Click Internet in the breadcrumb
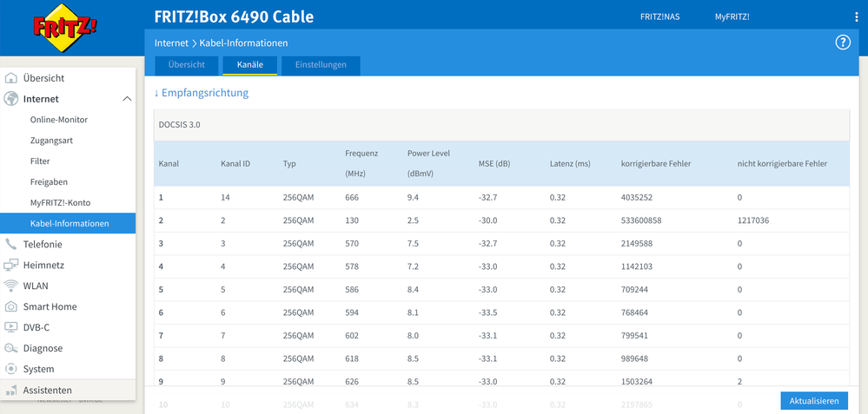 pyautogui.click(x=171, y=43)
